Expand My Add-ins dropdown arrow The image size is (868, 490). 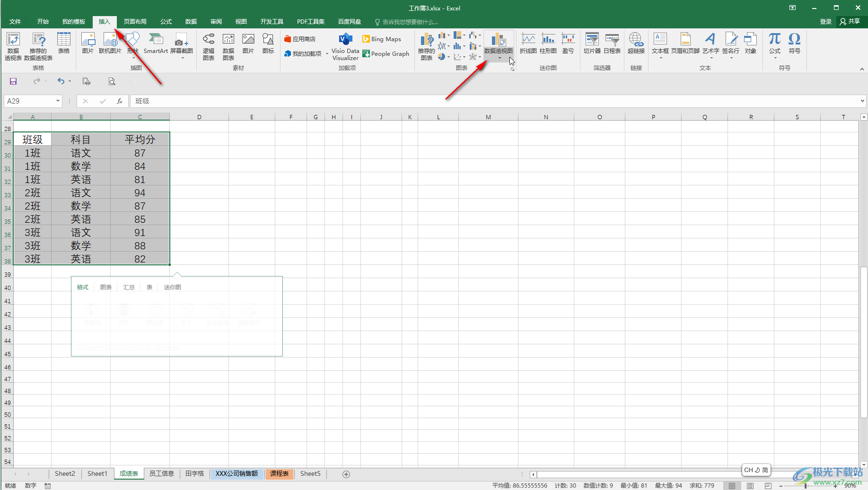click(327, 54)
